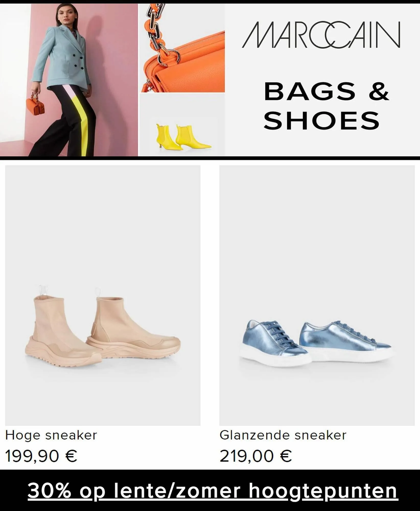Viewport: 420px width, 511px height.
Task: Click the 219,00 € price
Action: point(256,456)
